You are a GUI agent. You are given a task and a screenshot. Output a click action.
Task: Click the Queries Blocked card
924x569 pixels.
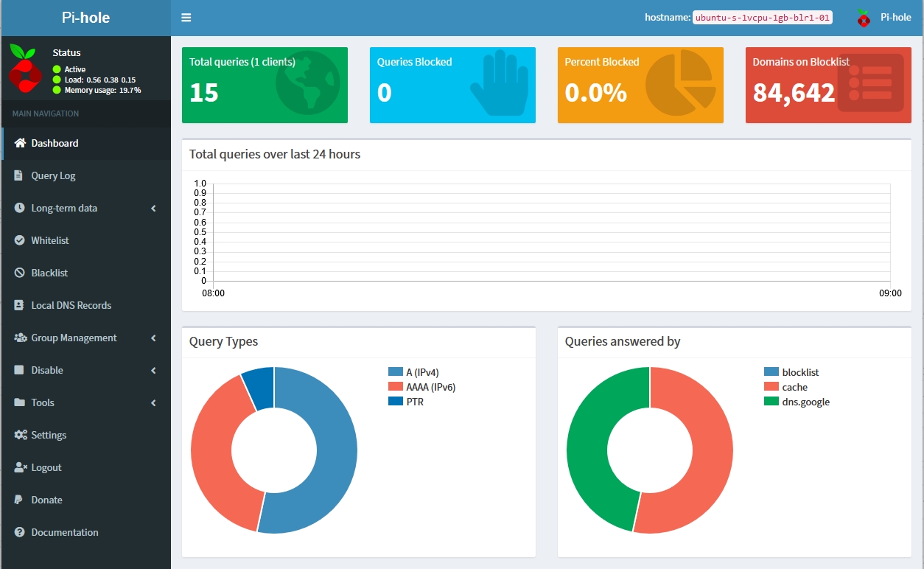coord(452,85)
